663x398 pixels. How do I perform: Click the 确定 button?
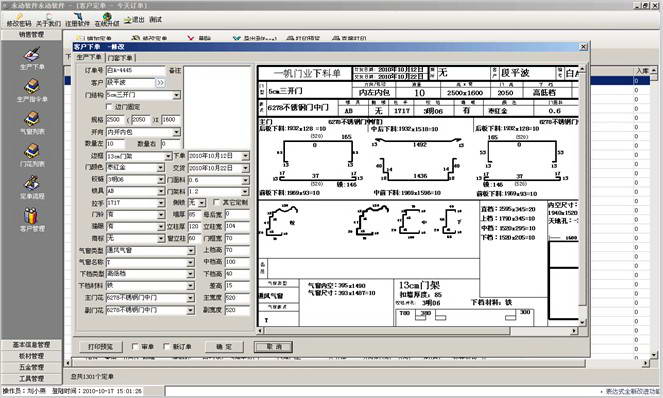224,347
